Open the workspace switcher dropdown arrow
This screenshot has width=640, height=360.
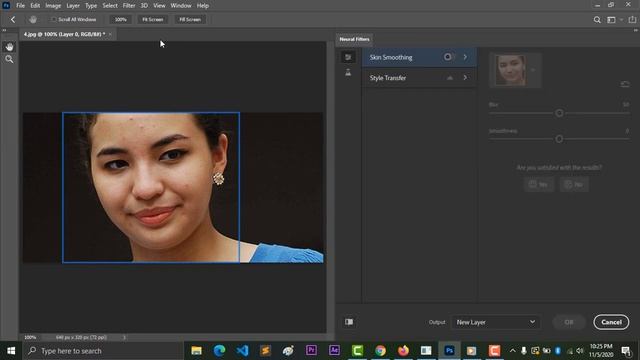point(621,20)
